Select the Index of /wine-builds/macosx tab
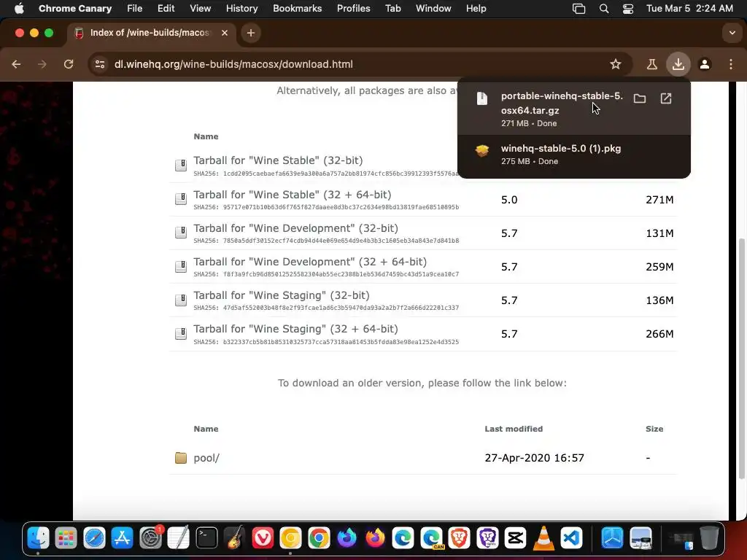 [150, 33]
